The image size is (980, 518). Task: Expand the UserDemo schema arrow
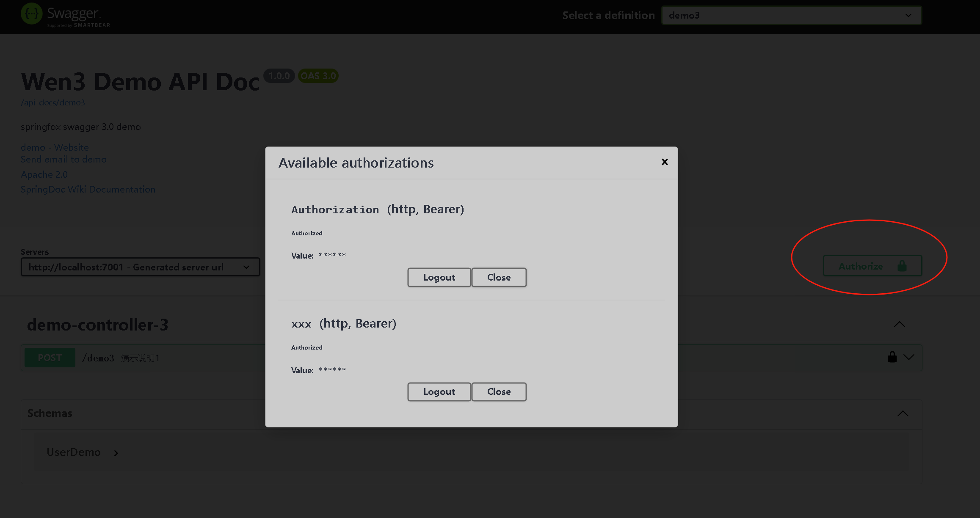coord(116,453)
